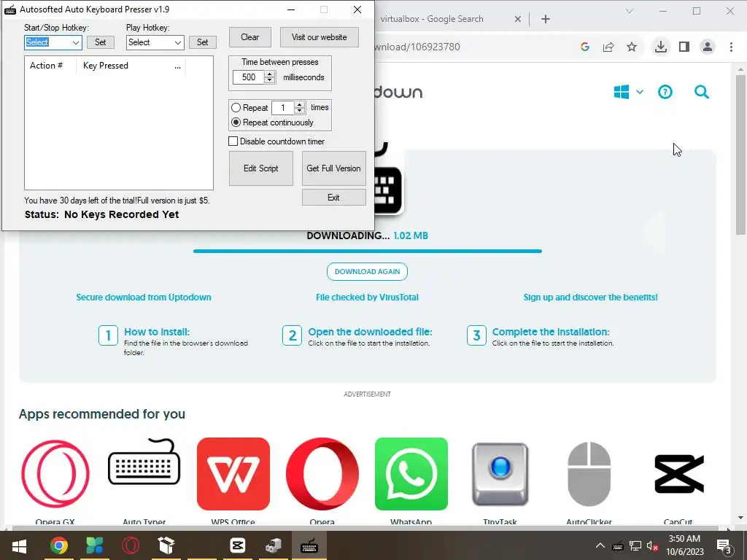747x560 pixels.
Task: Decrease time between presses with down arrow
Action: click(270, 80)
